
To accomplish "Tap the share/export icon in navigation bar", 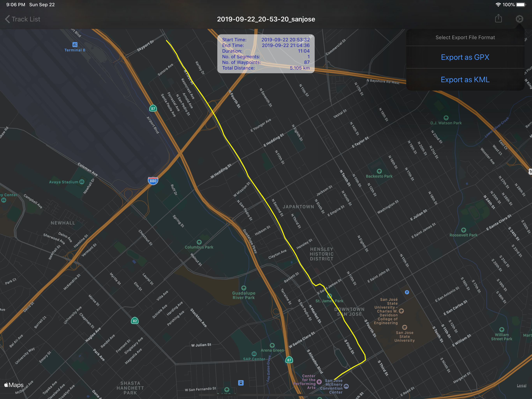I will click(x=498, y=19).
